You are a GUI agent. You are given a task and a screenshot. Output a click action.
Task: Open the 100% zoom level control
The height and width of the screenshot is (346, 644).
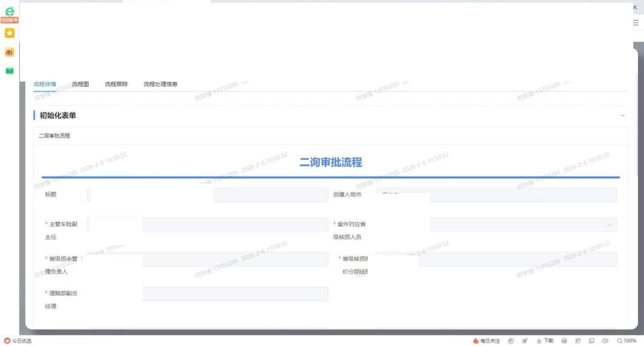click(626, 341)
